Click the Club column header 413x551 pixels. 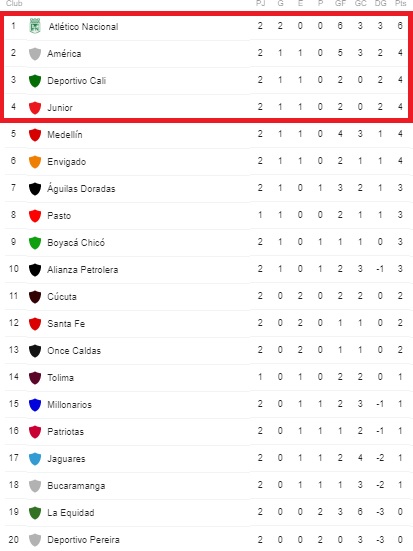(14, 3)
